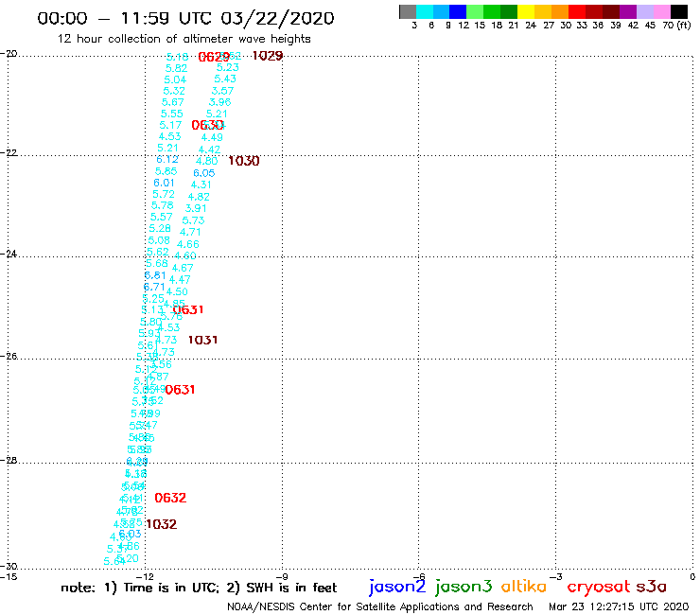Click wave height value '5.78'
700x615 pixels.
coord(162,205)
